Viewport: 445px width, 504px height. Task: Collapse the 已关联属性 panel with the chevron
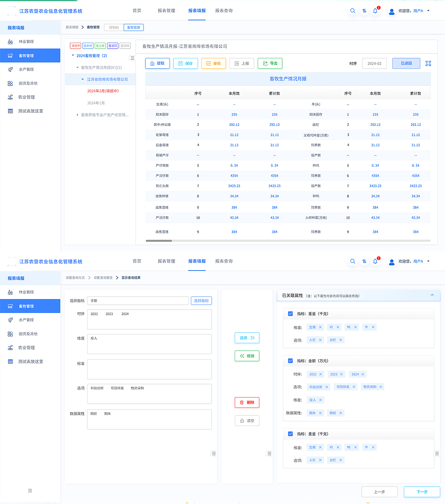[432, 295]
